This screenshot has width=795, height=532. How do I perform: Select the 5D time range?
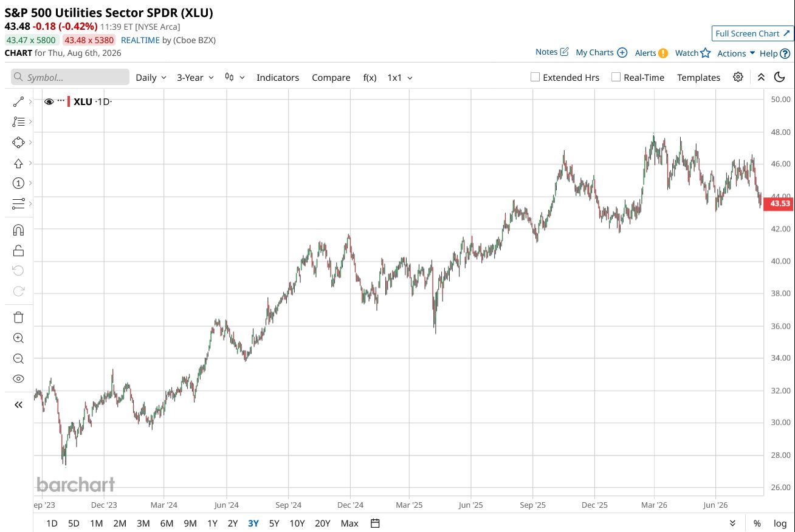(x=74, y=523)
